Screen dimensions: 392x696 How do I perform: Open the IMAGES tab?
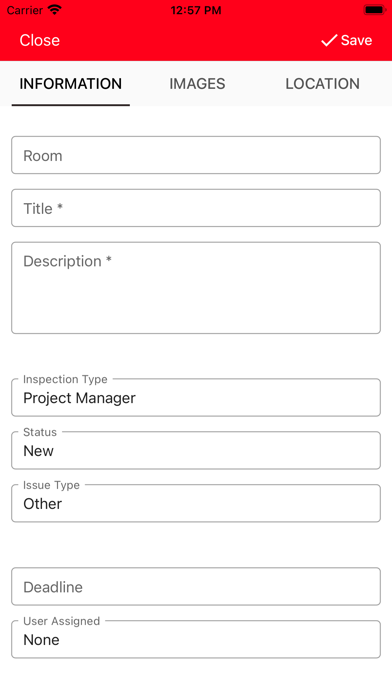(197, 84)
